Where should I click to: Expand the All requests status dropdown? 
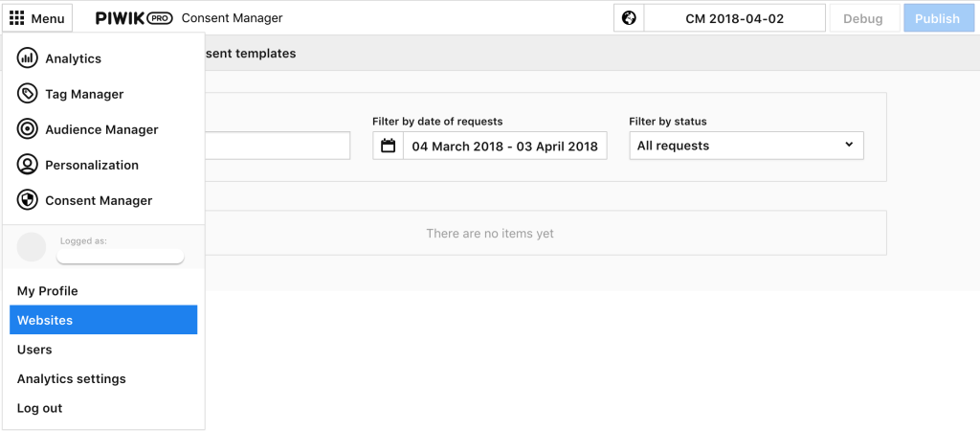pos(746,146)
